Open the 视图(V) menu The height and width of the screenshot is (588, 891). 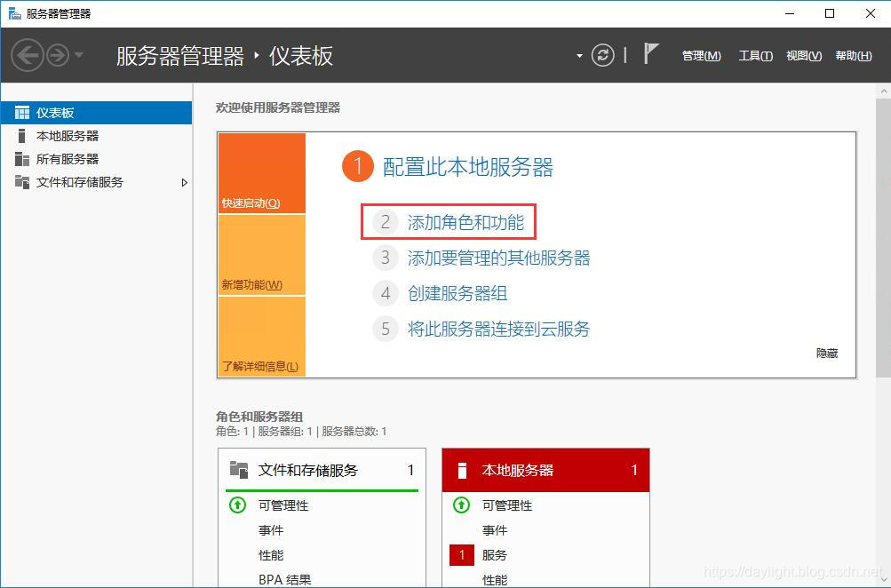click(x=803, y=56)
